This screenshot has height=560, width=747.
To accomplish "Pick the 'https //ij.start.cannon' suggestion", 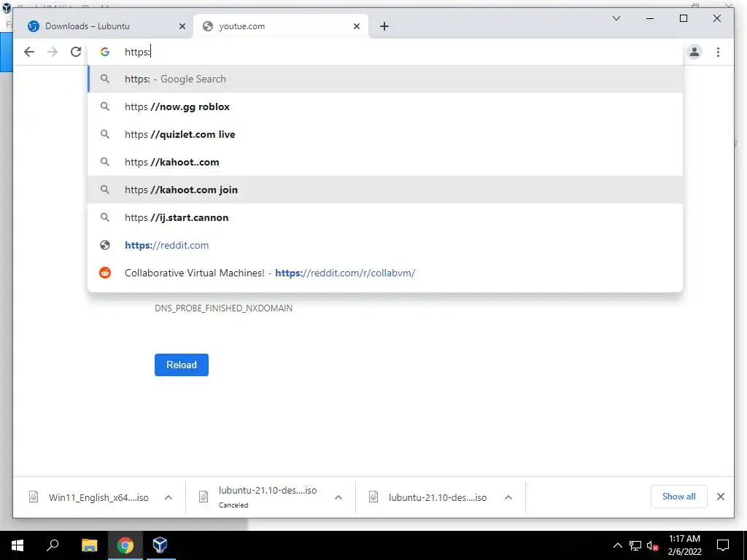I will [385, 217].
